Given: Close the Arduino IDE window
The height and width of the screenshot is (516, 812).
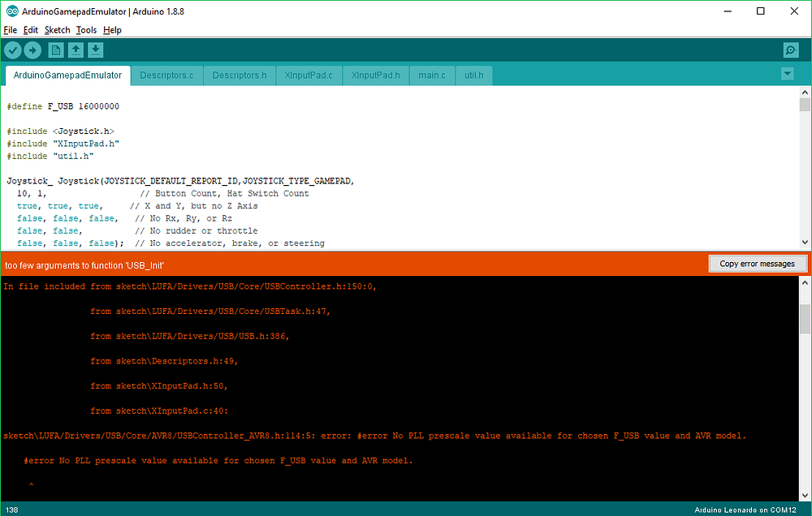Looking at the screenshot, I should 794,11.
